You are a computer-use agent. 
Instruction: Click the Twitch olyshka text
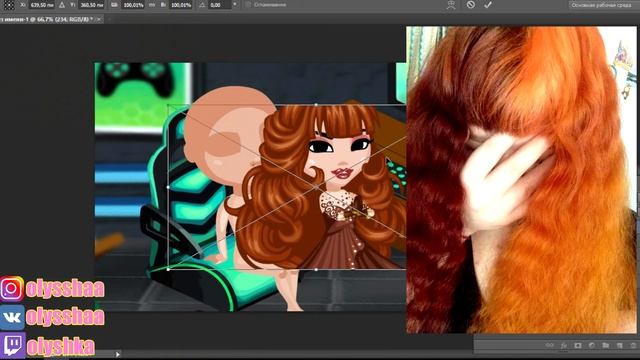click(61, 347)
